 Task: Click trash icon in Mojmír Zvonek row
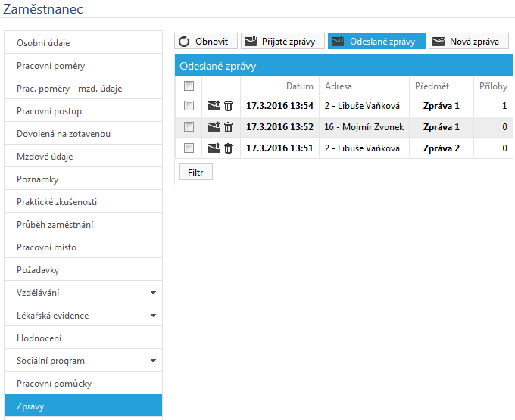[x=228, y=127]
